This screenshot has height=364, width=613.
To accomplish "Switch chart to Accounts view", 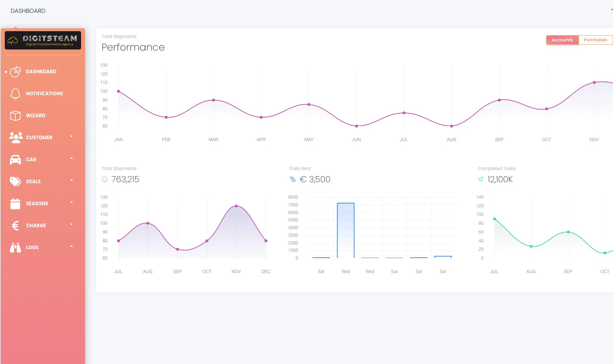I will click(562, 40).
